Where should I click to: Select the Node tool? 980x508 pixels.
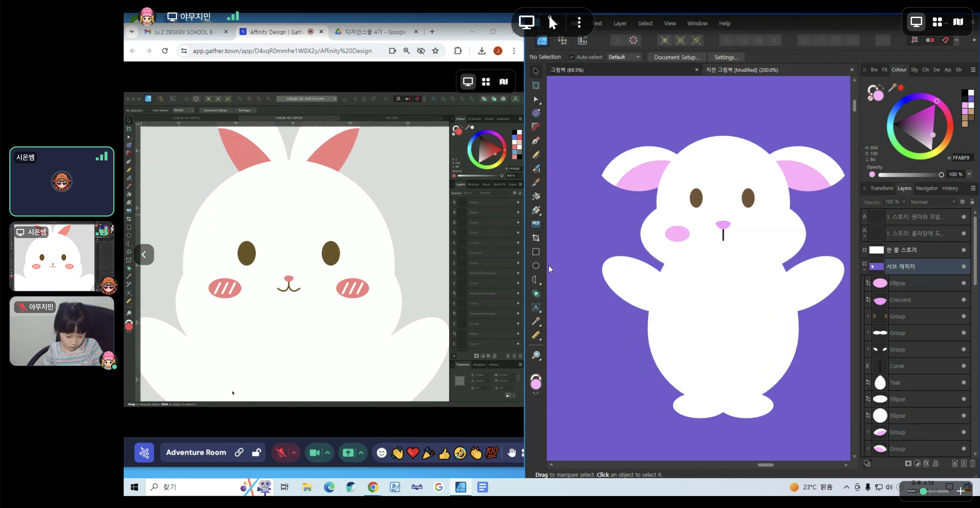click(x=536, y=99)
